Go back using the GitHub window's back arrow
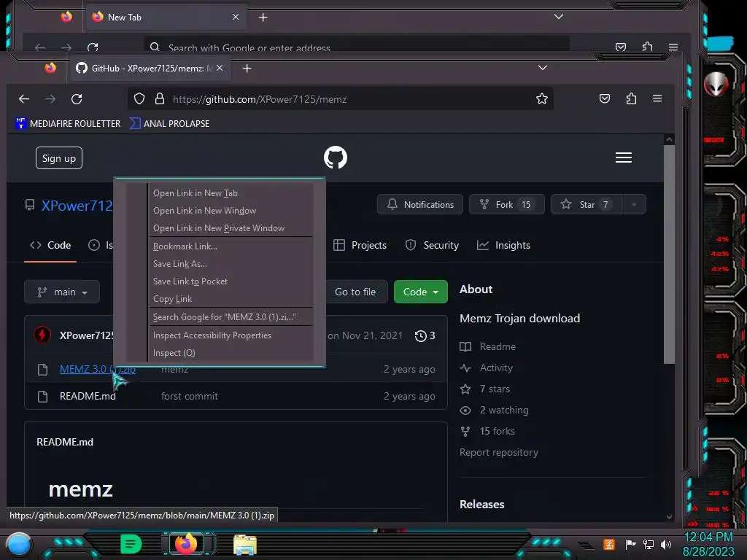Viewport: 747px width, 560px height. point(24,99)
